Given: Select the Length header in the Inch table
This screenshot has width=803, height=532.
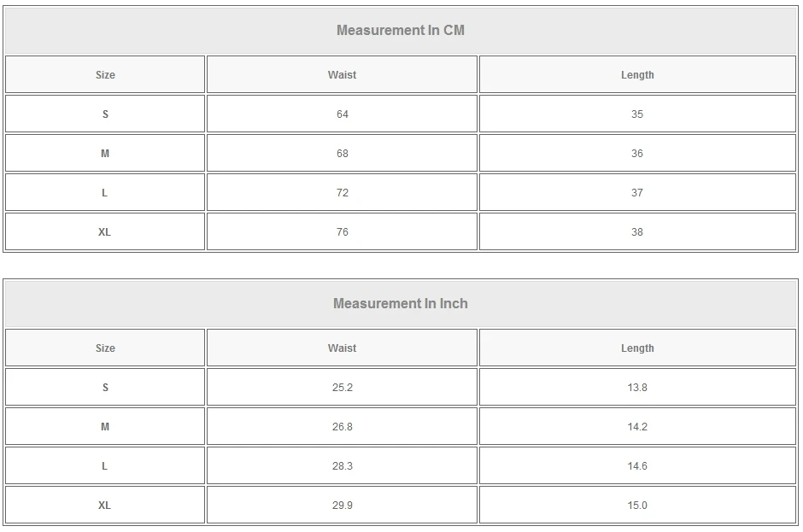Looking at the screenshot, I should [637, 348].
